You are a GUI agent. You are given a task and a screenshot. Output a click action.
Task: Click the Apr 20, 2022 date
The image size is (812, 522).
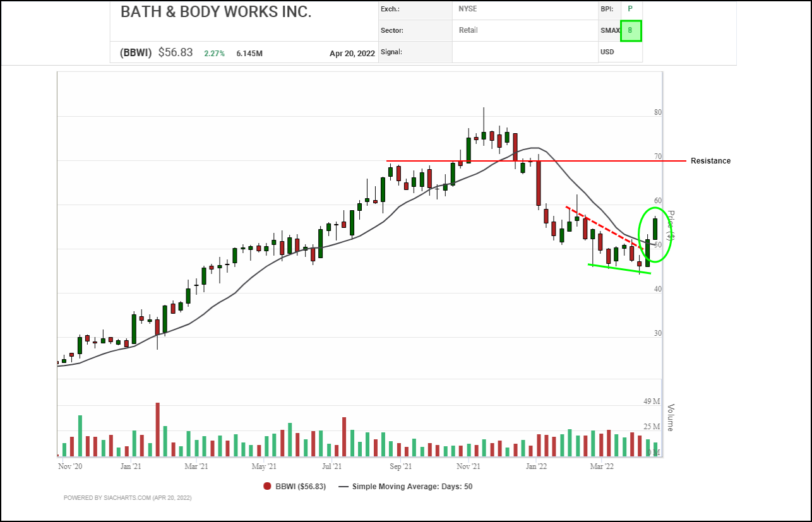[352, 54]
